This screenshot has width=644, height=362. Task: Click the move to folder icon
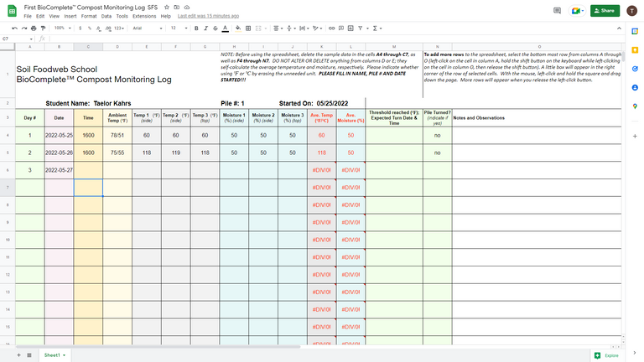[x=177, y=8]
